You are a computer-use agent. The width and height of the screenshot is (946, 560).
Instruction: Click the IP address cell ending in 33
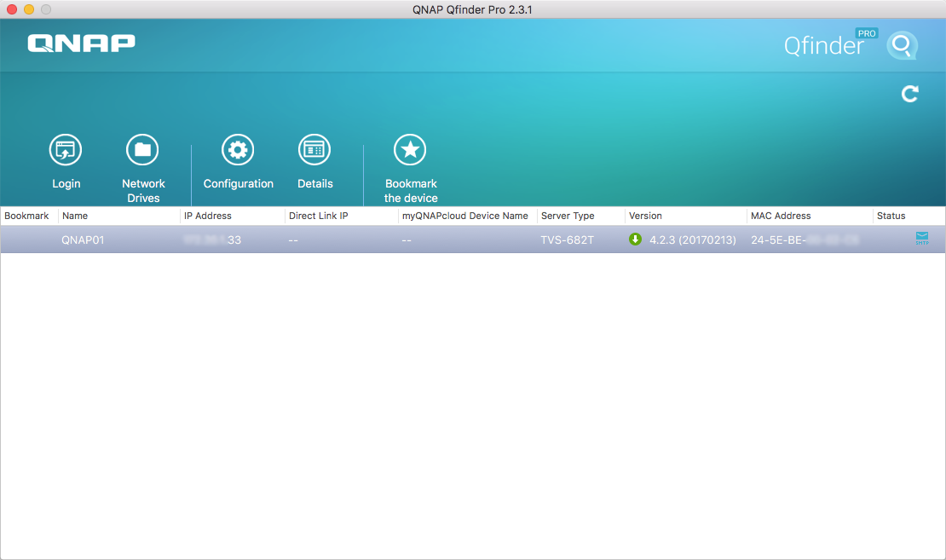coord(212,240)
